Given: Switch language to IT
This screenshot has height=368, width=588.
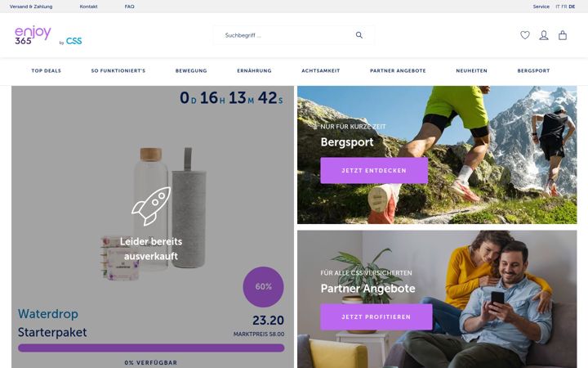Looking at the screenshot, I should tap(558, 7).
